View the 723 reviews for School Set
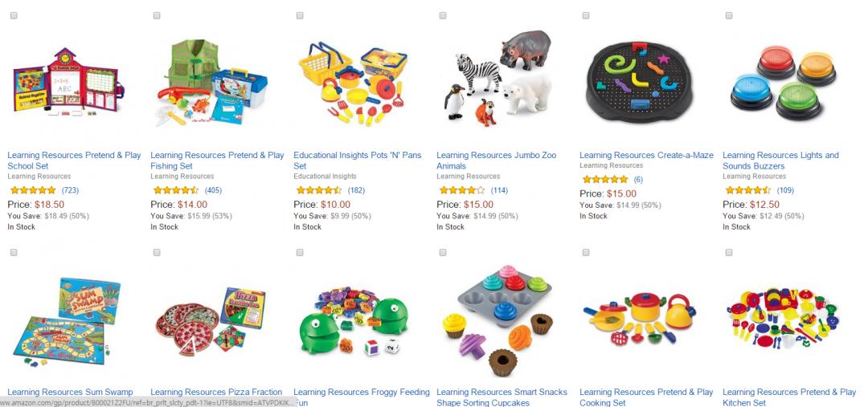Viewport: 868px width, 407px height. pyautogui.click(x=70, y=190)
